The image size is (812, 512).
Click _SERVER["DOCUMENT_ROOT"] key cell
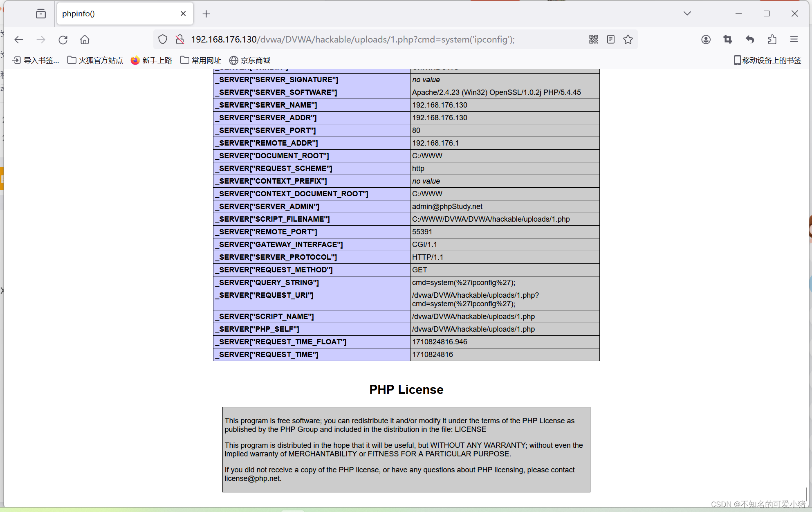312,156
